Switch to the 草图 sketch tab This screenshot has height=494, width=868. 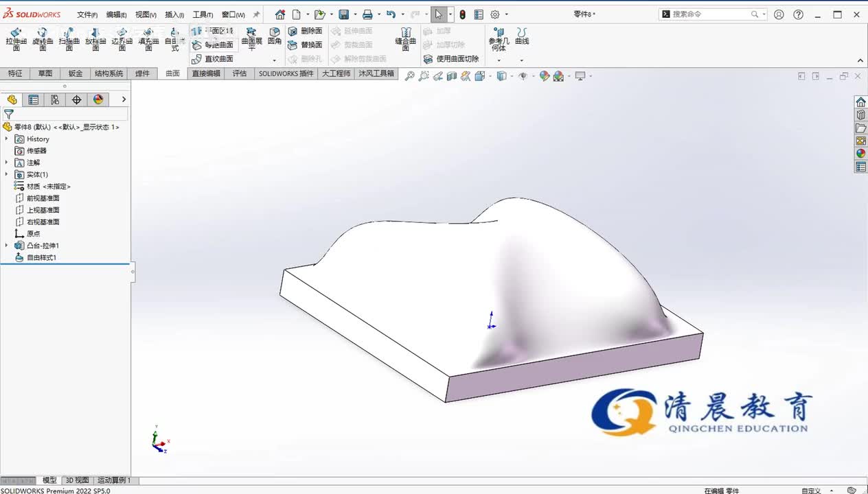45,73
